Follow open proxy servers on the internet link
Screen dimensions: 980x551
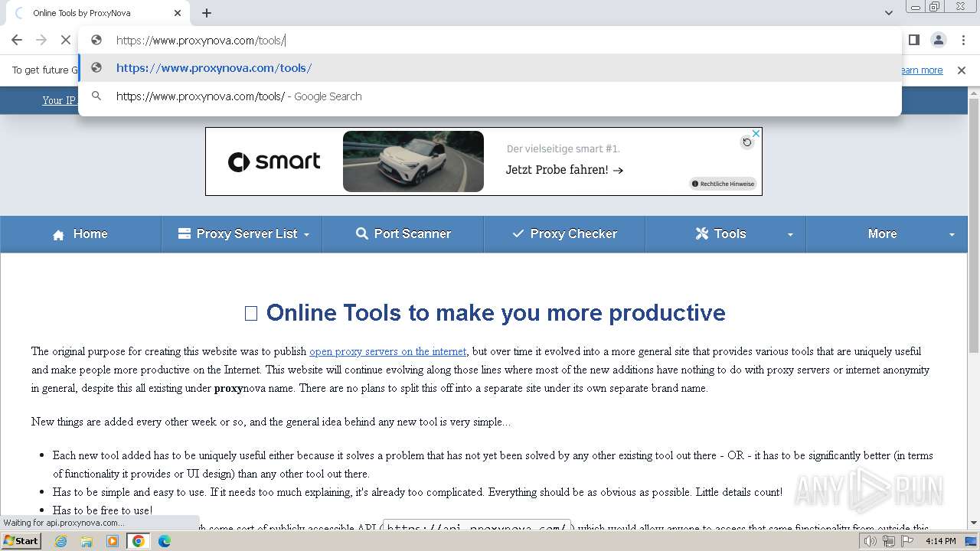click(x=387, y=351)
